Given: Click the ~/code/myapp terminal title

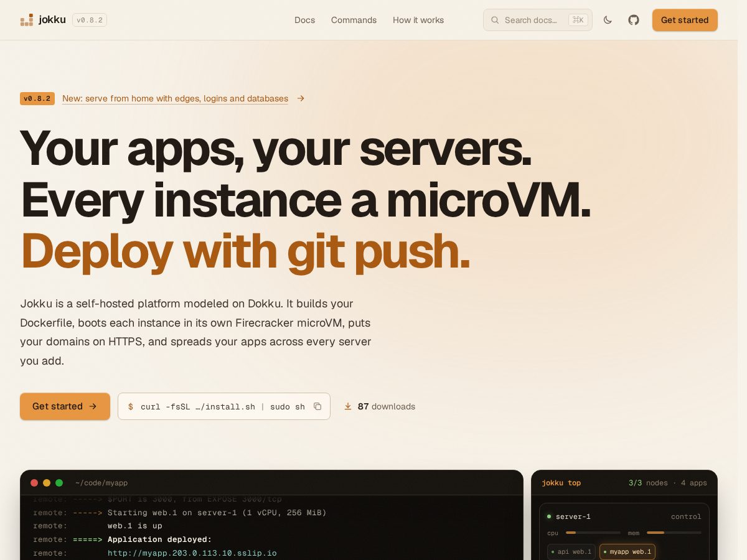Looking at the screenshot, I should (x=101, y=483).
